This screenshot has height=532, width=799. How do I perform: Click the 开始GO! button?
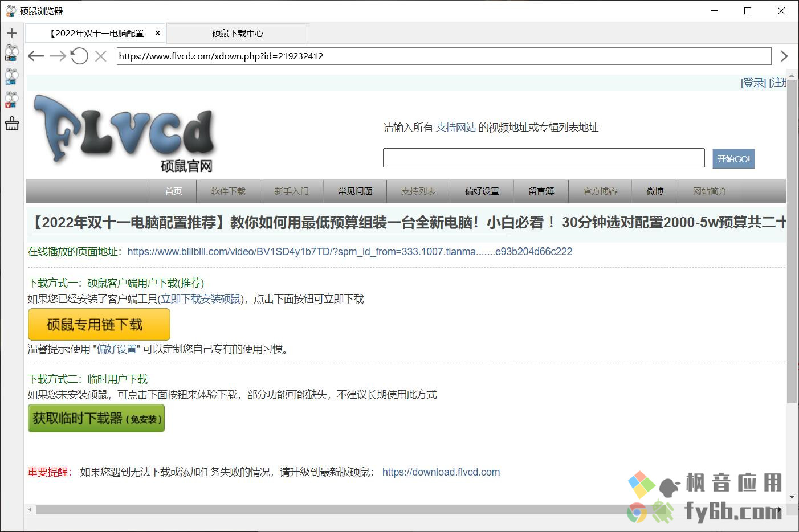733,158
